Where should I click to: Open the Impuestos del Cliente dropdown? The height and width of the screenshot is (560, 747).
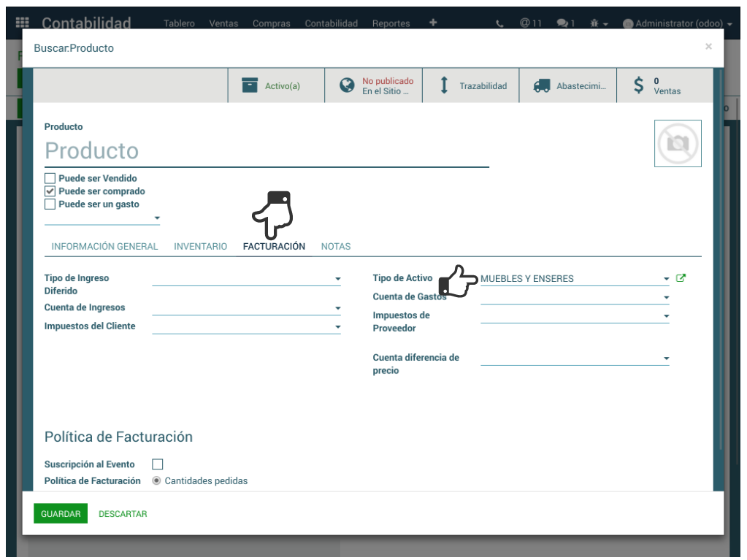[337, 326]
